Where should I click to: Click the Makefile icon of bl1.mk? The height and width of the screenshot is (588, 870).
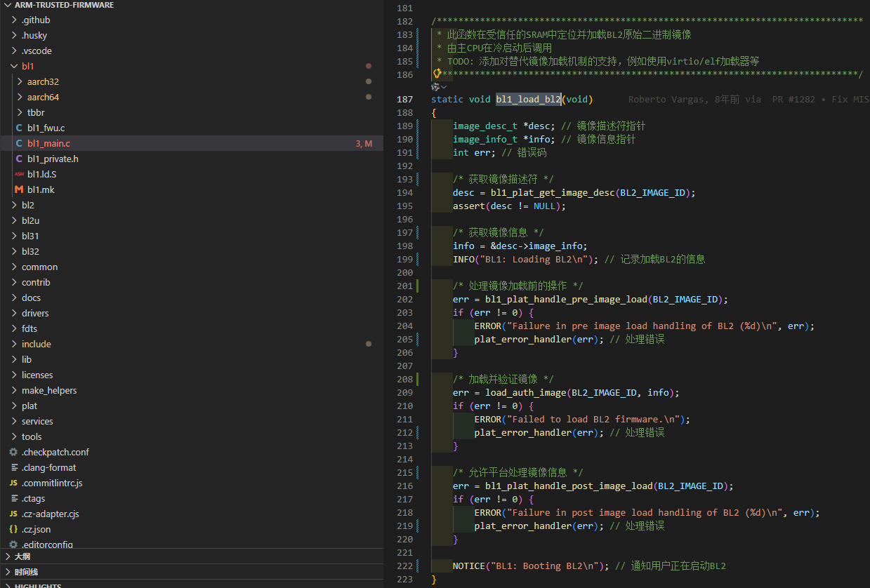[x=19, y=189]
